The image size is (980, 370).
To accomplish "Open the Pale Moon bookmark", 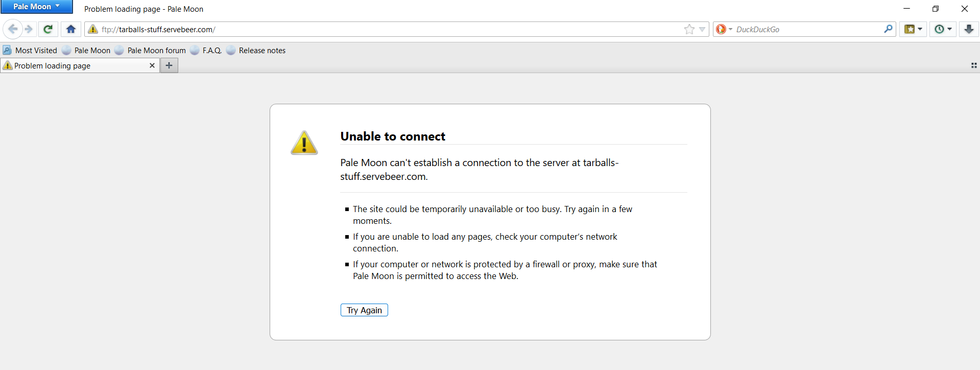I will (86, 50).
